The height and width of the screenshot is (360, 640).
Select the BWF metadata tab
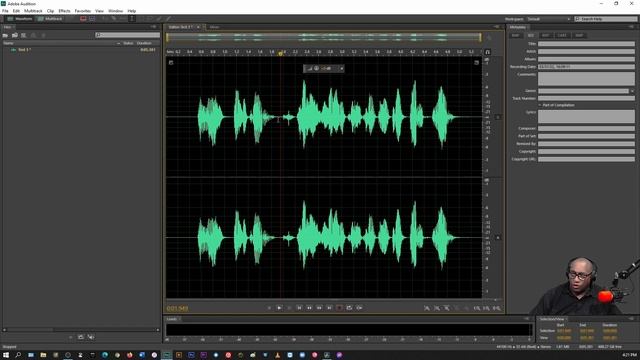click(516, 36)
